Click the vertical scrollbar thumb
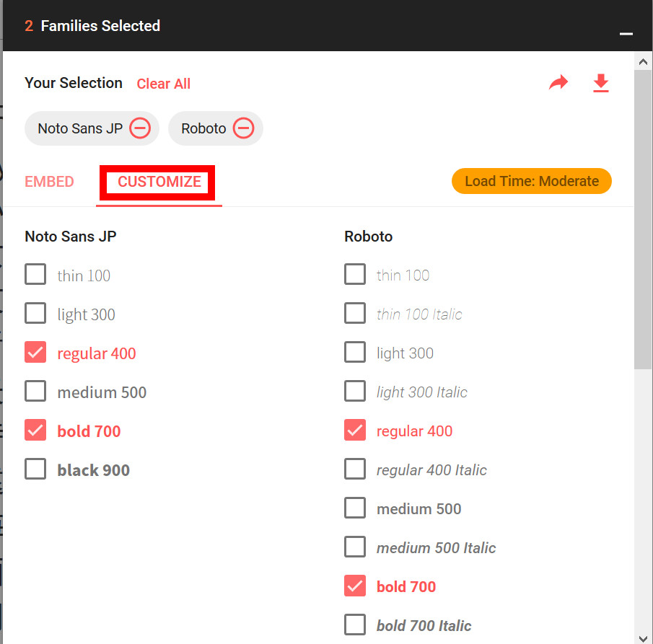 (x=643, y=219)
